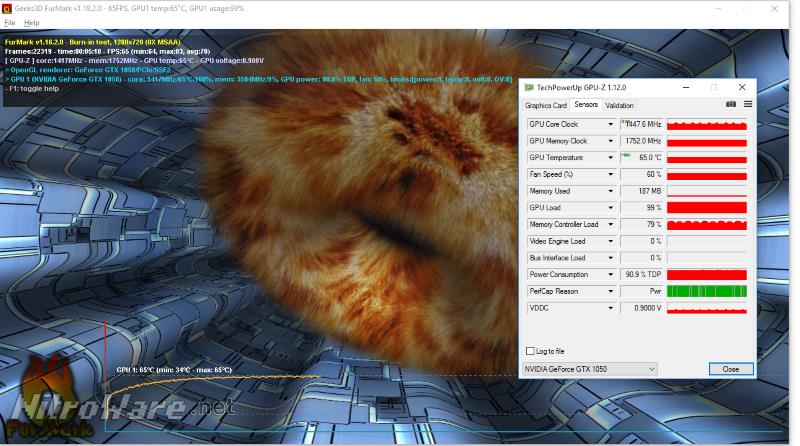Screen dimensions: 800x446
Task: Expand the GPU Temperature dropdown
Action: pyautogui.click(x=610, y=158)
